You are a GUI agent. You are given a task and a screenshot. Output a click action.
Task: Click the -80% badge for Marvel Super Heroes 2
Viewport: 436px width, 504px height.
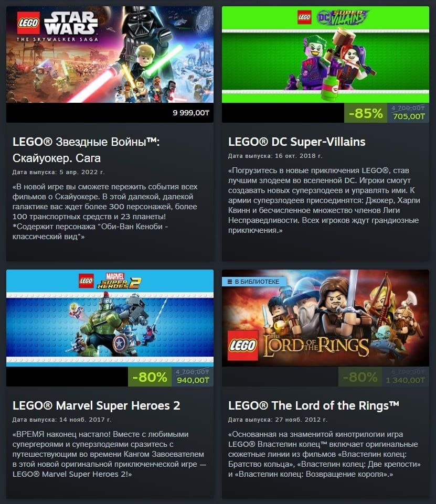[x=150, y=377]
